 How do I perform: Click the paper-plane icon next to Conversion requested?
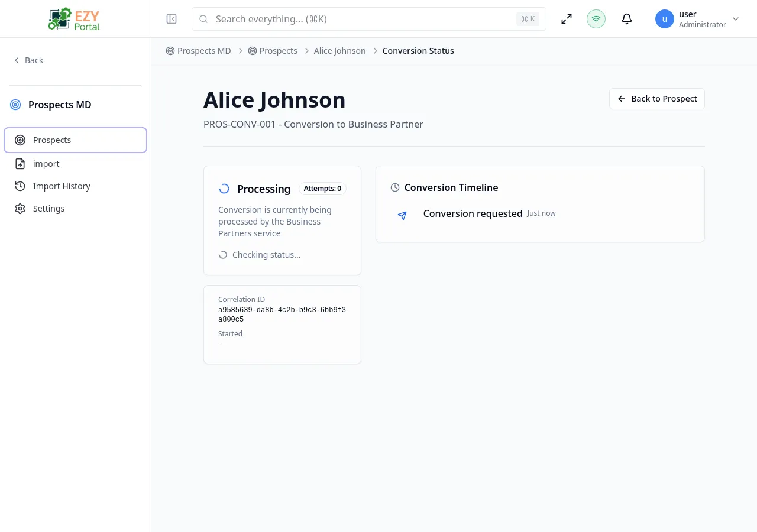pyautogui.click(x=402, y=216)
